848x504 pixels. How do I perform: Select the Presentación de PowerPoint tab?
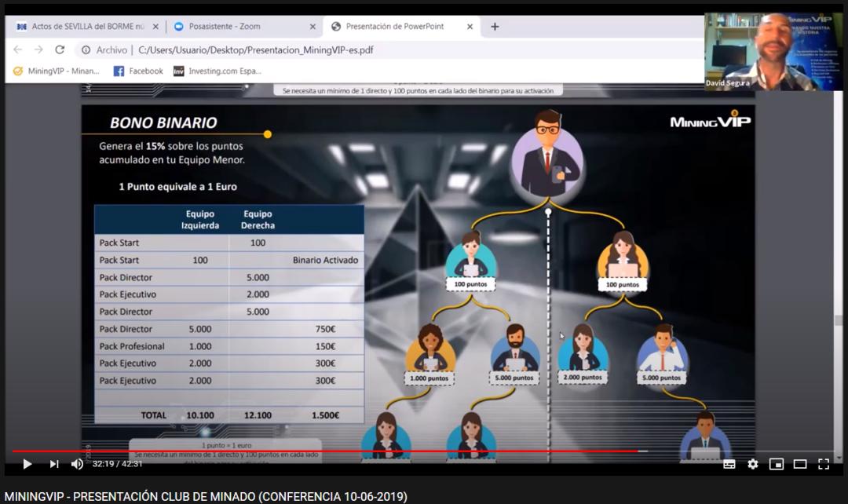pos(395,26)
